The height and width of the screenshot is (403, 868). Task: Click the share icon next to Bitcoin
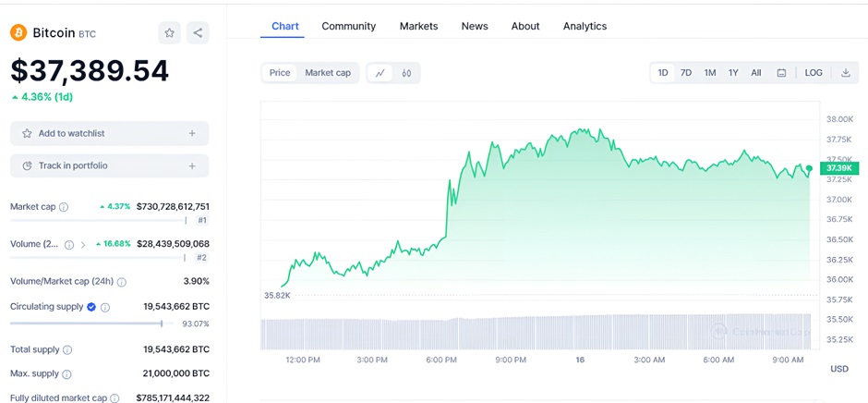pyautogui.click(x=198, y=33)
